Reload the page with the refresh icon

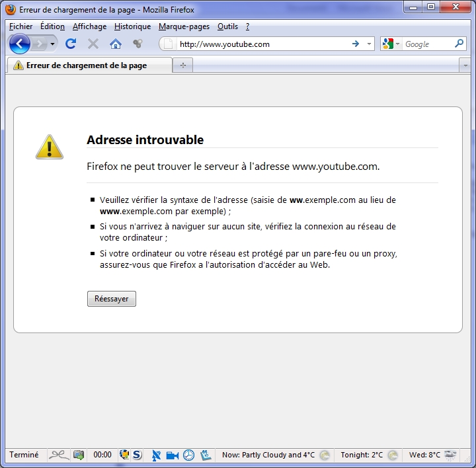[x=71, y=44]
